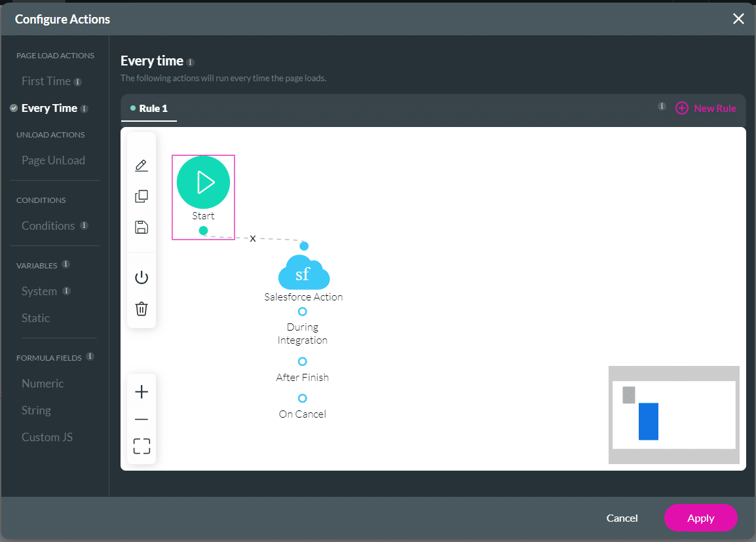
Task: Toggle the checkmark next to Every Time
Action: tap(14, 107)
